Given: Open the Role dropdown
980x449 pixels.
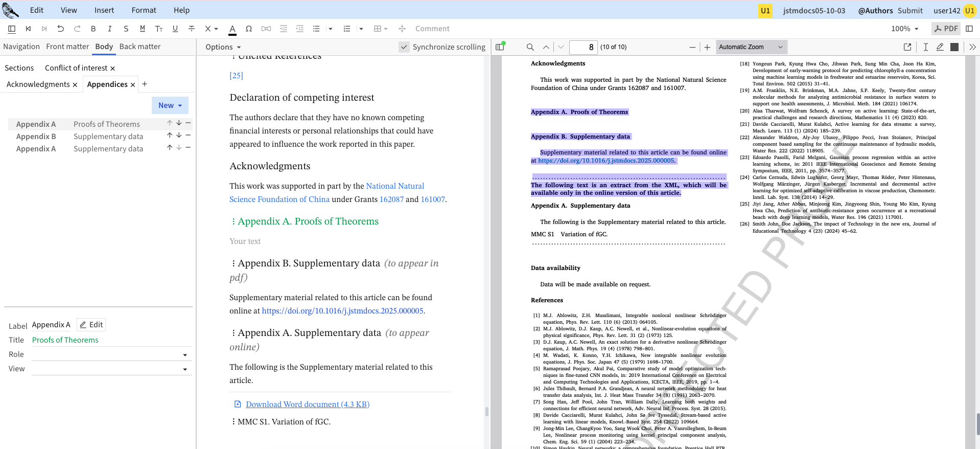Looking at the screenshot, I should pyautogui.click(x=111, y=354).
